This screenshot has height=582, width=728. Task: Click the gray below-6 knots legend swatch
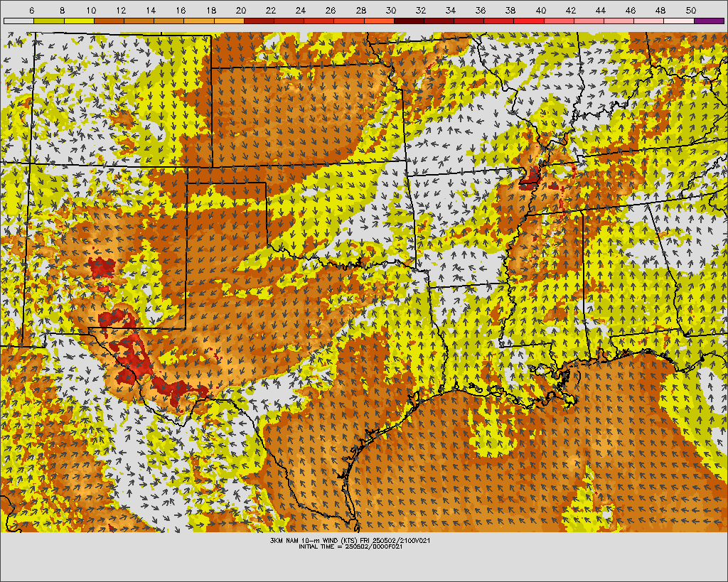pyautogui.click(x=18, y=21)
